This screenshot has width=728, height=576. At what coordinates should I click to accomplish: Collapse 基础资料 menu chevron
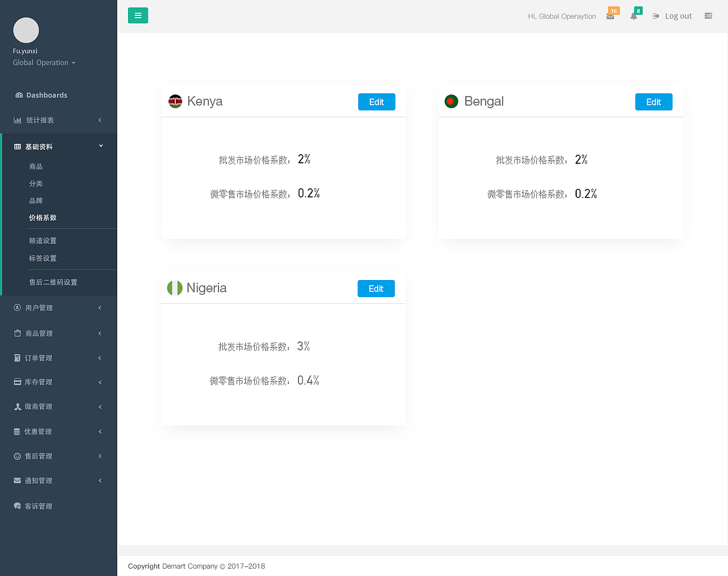pos(101,146)
